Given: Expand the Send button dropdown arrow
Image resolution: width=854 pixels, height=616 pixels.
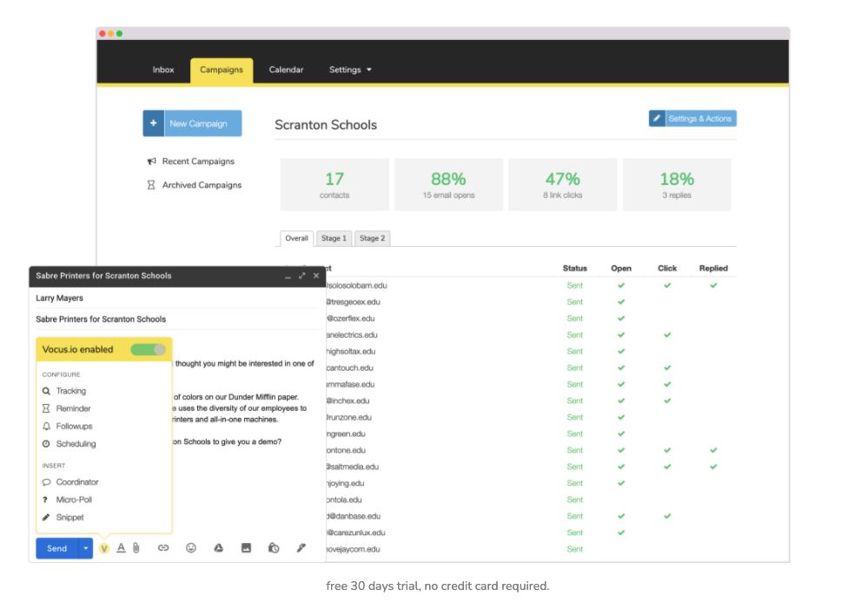Looking at the screenshot, I should click(x=85, y=548).
